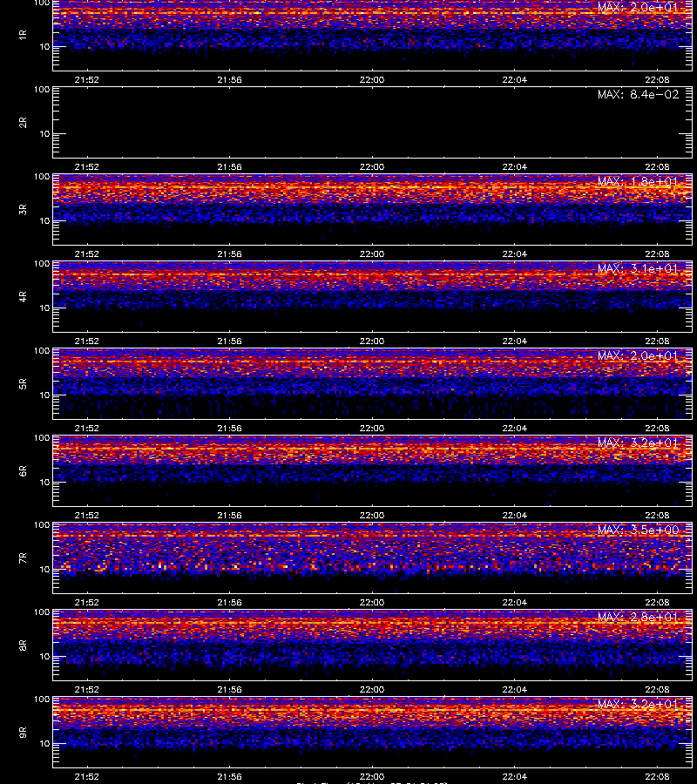Click the 10 y-axis label of panel 2R
697x784 pixels.
pos(44,134)
